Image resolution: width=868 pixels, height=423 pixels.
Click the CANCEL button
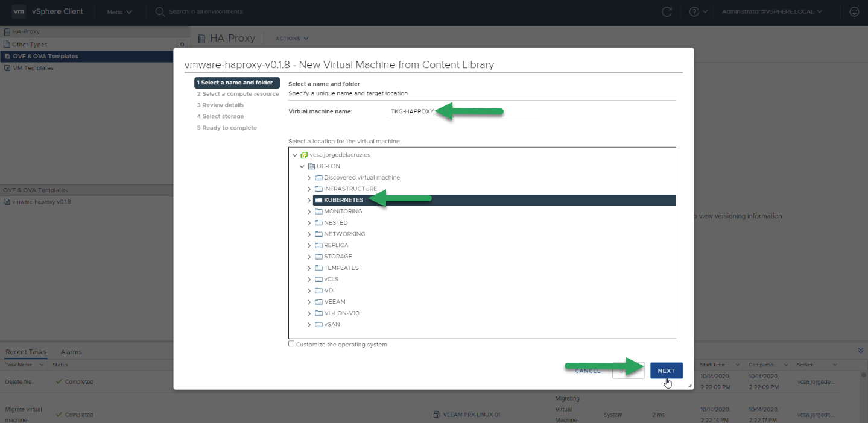(588, 371)
